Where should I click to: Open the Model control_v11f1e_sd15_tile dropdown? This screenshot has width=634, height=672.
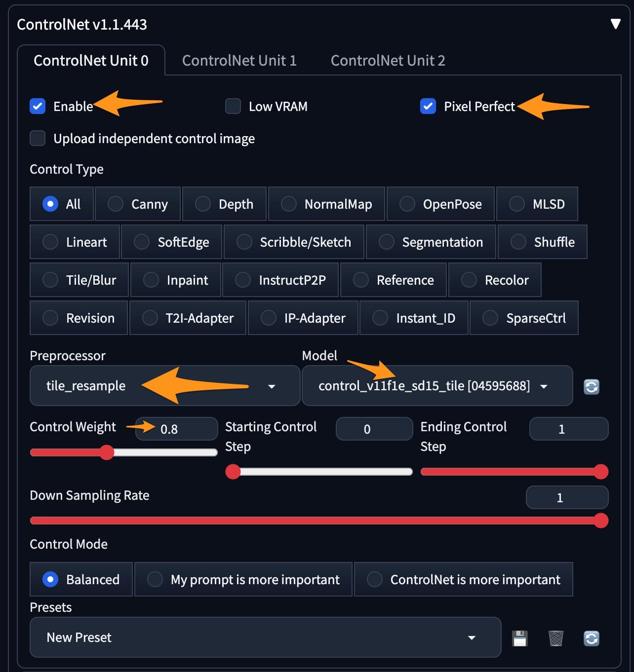coord(437,386)
